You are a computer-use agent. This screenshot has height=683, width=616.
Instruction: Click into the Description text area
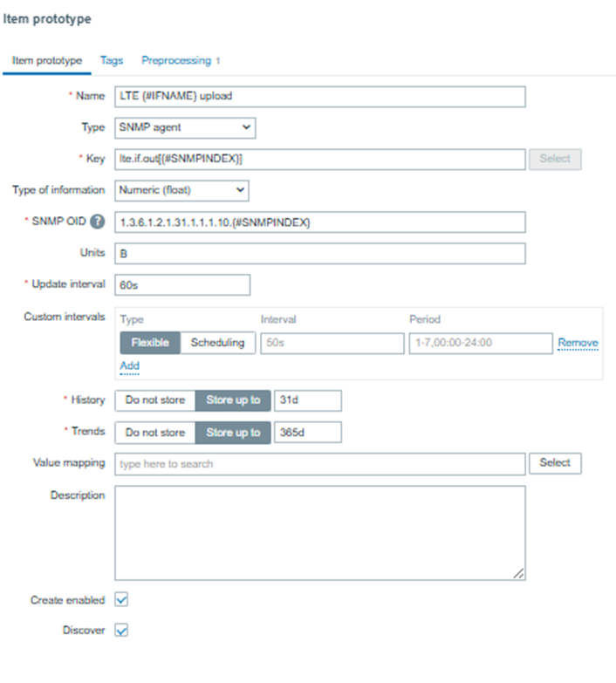point(319,532)
